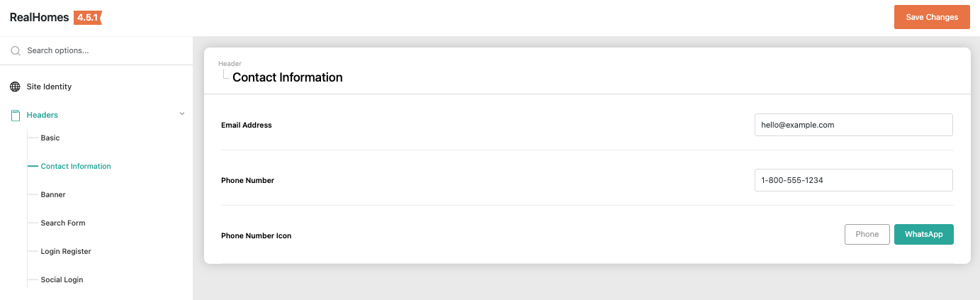
Task: Click the Email Address input field
Action: click(x=853, y=125)
